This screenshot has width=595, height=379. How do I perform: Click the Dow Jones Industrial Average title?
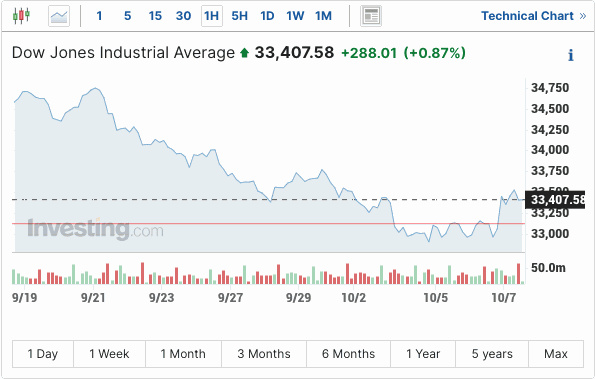pyautogui.click(x=123, y=53)
